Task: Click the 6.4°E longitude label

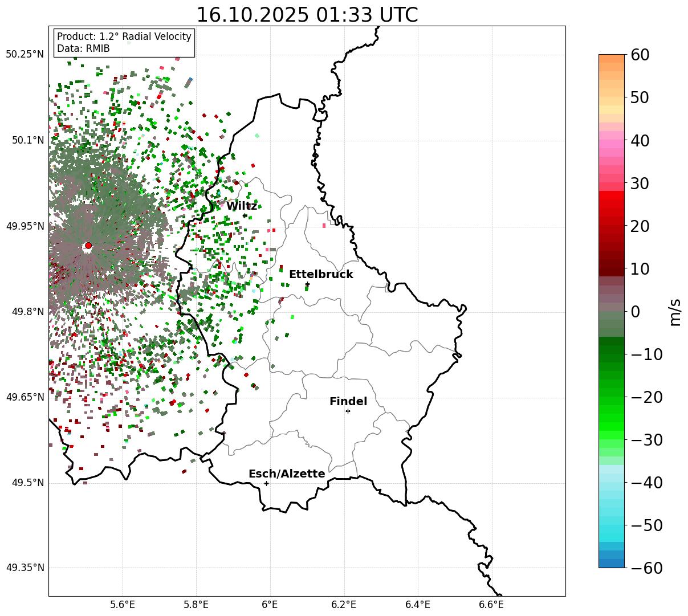Action: click(x=418, y=604)
